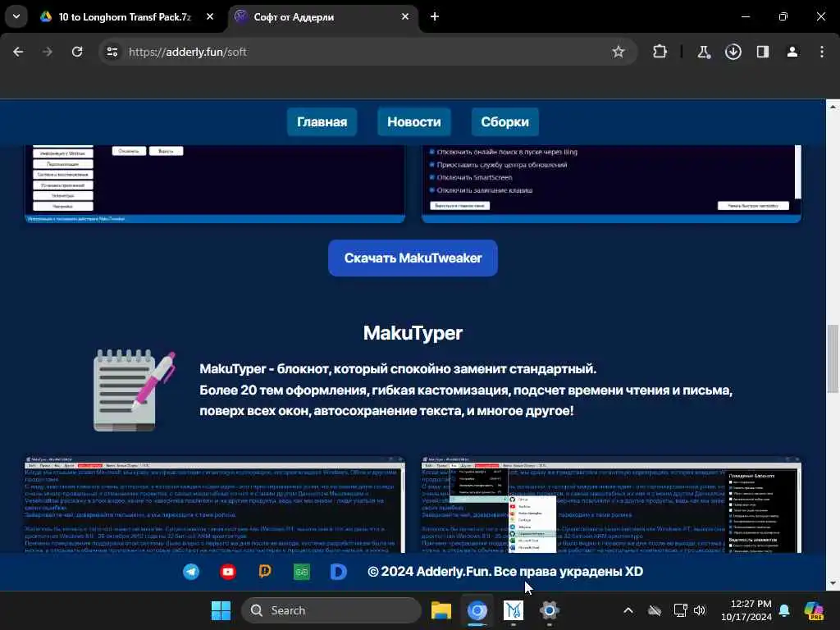The height and width of the screenshot is (630, 840).
Task: Open network status tray icon
Action: pyautogui.click(x=680, y=610)
